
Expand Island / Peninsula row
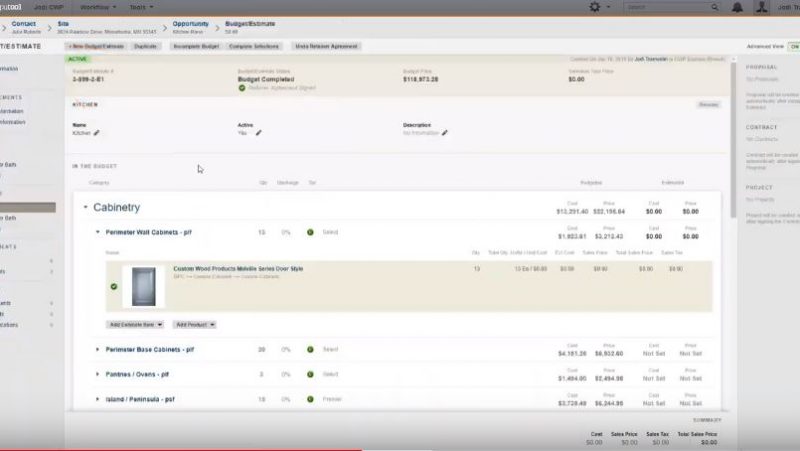[98, 399]
